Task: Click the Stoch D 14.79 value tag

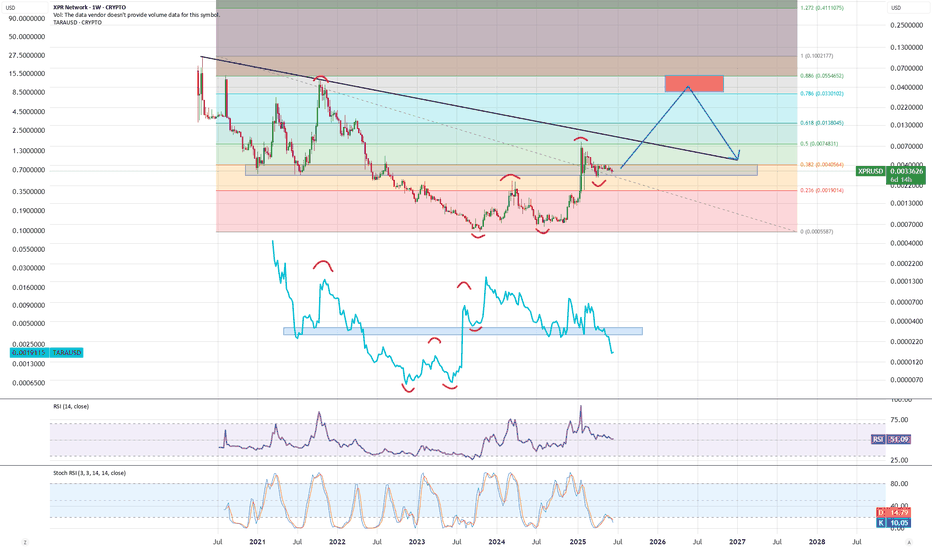Action: (x=893, y=513)
